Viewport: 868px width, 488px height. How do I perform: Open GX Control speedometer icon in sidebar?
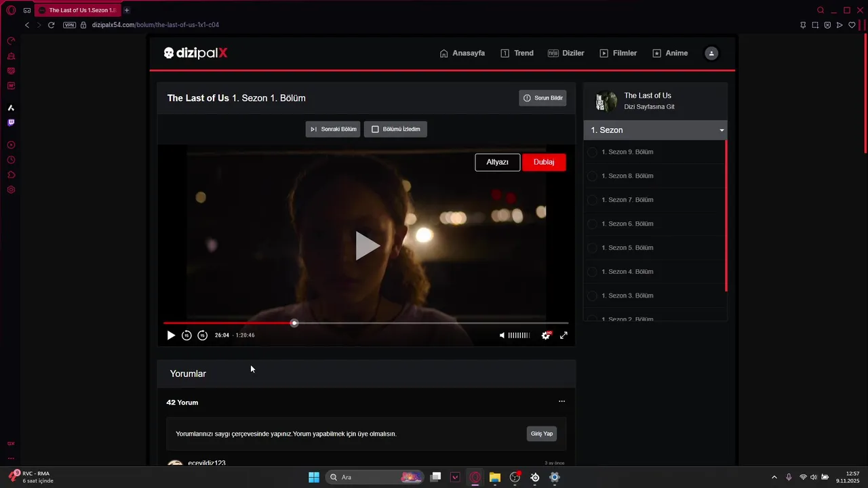click(11, 41)
